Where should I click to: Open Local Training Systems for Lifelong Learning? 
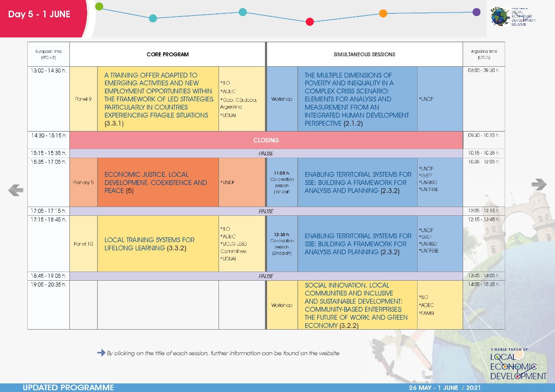pyautogui.click(x=150, y=244)
